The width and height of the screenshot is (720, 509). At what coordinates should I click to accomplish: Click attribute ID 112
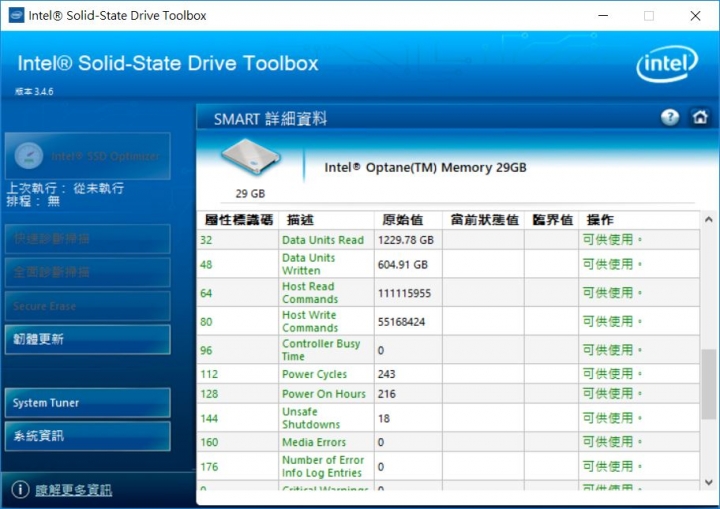209,374
